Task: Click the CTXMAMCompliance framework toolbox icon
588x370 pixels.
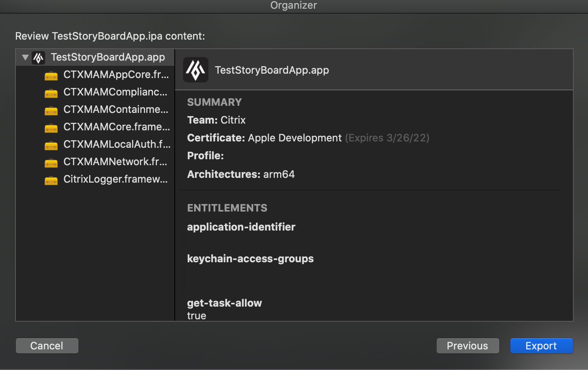Action: 51,93
